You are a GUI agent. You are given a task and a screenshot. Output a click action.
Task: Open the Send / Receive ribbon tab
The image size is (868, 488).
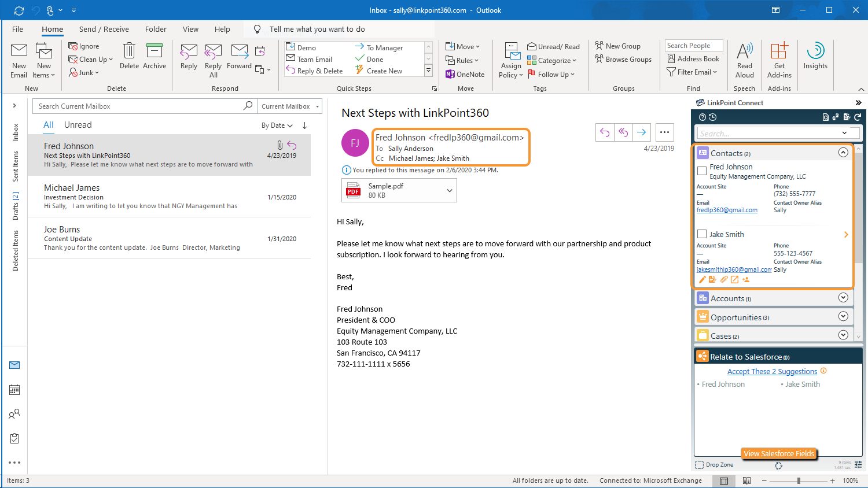coord(104,29)
